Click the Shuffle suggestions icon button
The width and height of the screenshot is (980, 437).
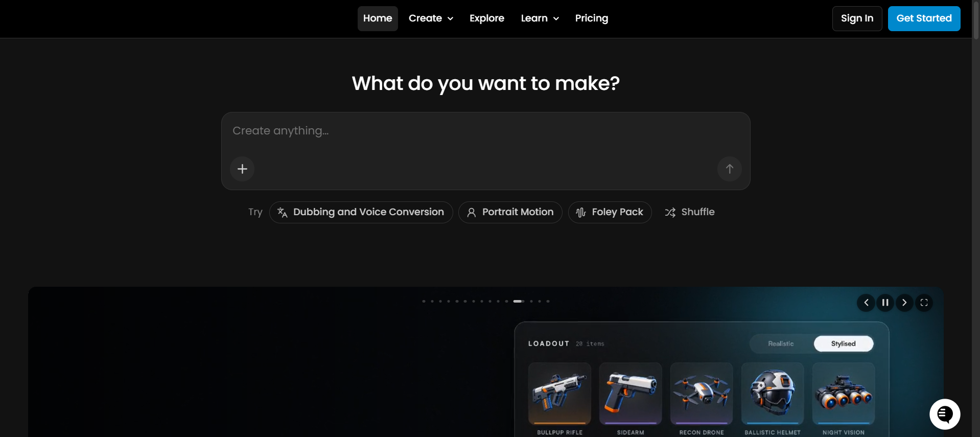689,212
